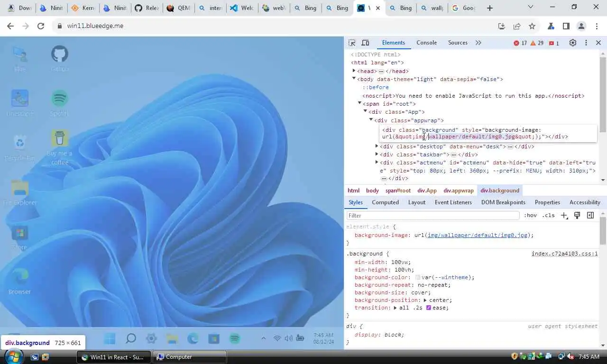This screenshot has width=607, height=364.
Task: Open the Win11 search icon in web taskbar
Action: tap(130, 338)
